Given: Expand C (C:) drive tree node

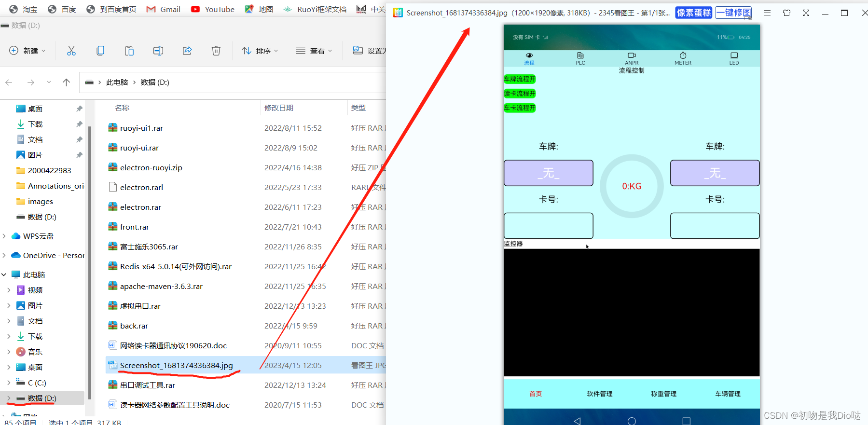Looking at the screenshot, I should [x=9, y=383].
